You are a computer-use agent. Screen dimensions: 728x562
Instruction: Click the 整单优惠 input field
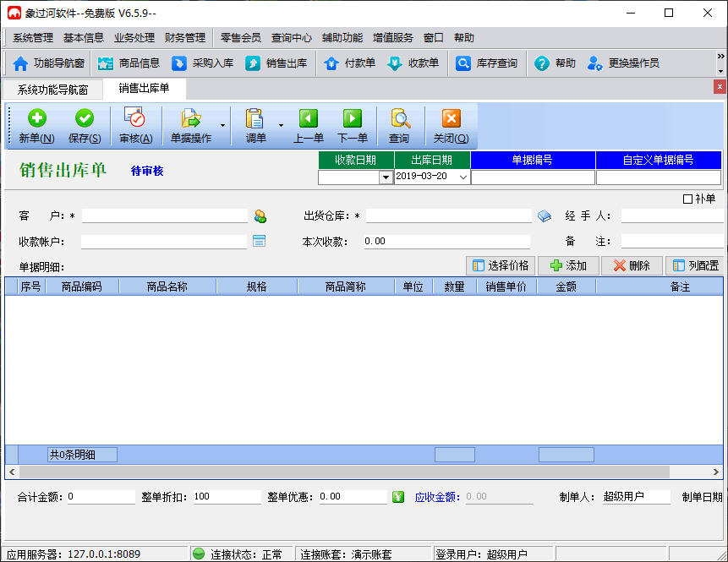point(353,497)
